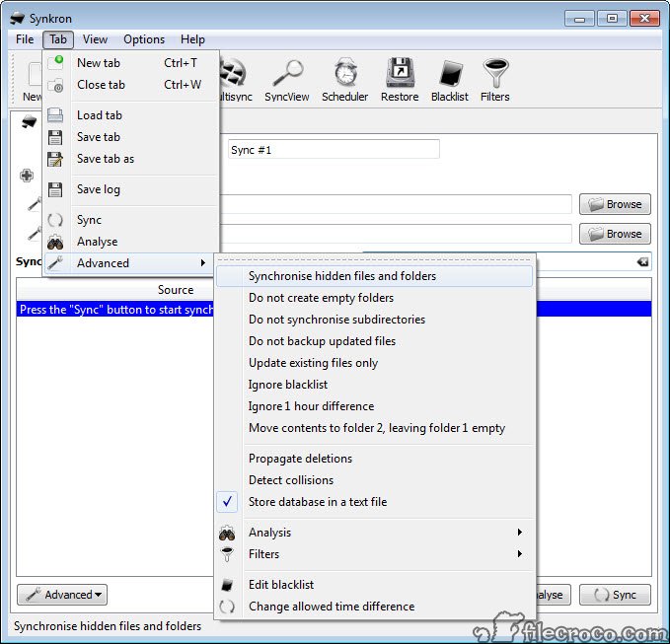Toggle Move contents to folder 2 option
The height and width of the screenshot is (644, 670).
pos(374,428)
